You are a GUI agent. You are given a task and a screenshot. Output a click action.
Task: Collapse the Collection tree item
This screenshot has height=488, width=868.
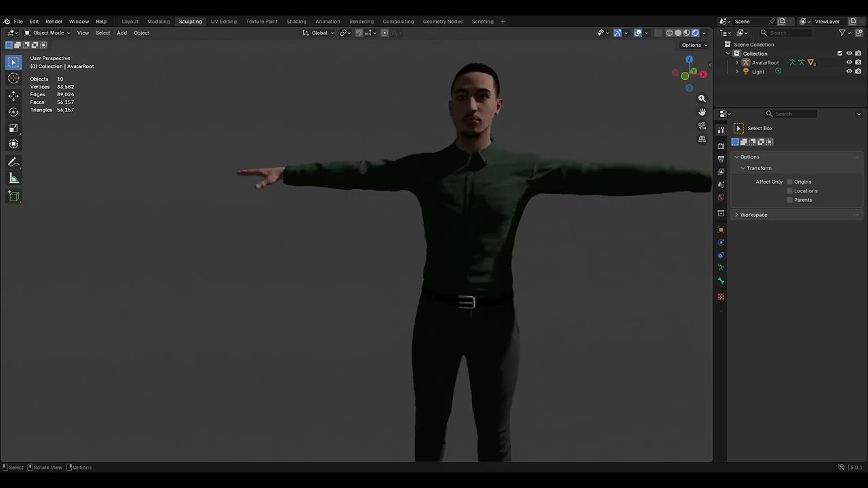[728, 54]
